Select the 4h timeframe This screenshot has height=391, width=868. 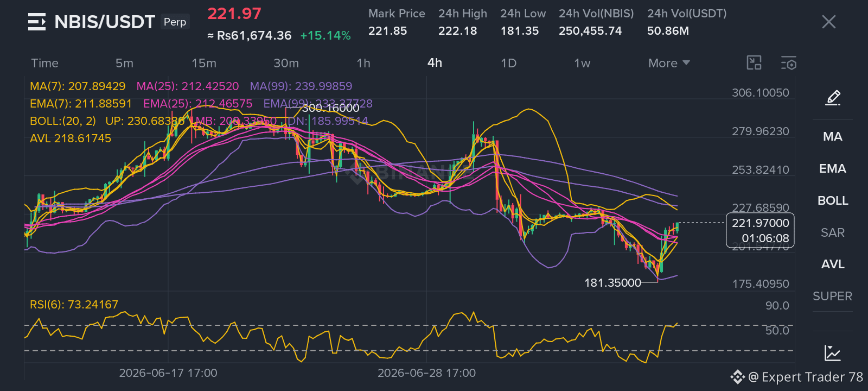435,62
